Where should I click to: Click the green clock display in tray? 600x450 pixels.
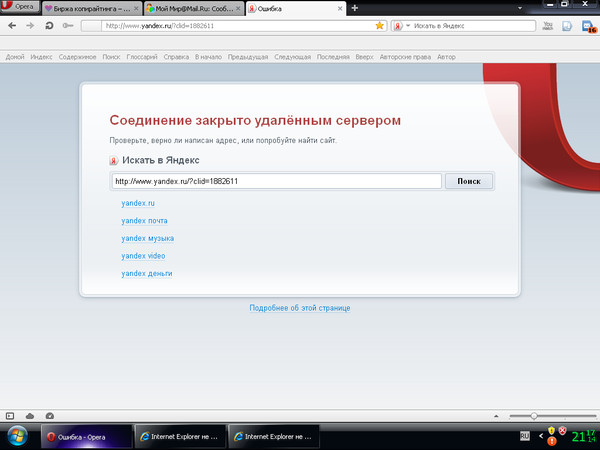click(x=584, y=436)
